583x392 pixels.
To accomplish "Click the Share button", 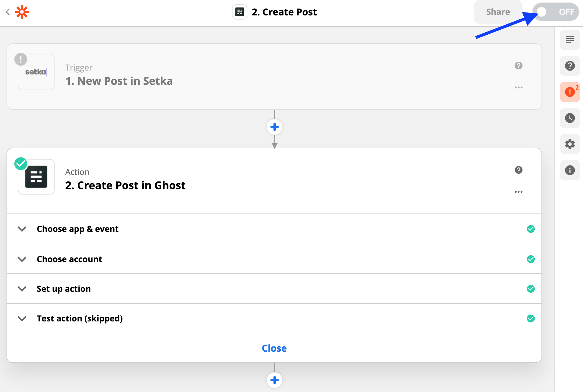I will click(x=498, y=12).
